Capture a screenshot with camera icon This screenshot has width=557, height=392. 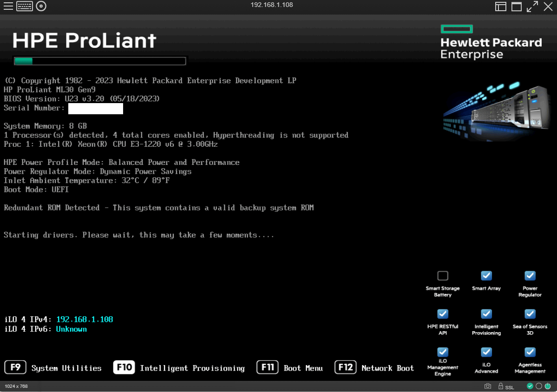coord(488,386)
